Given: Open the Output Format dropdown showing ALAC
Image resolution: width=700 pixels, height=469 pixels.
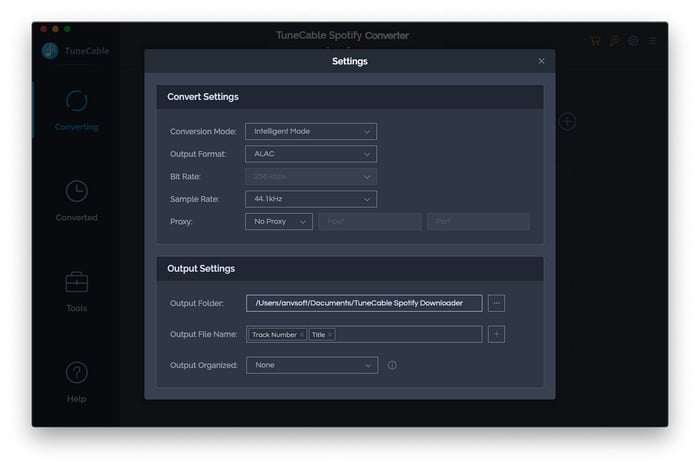Looking at the screenshot, I should (x=311, y=154).
